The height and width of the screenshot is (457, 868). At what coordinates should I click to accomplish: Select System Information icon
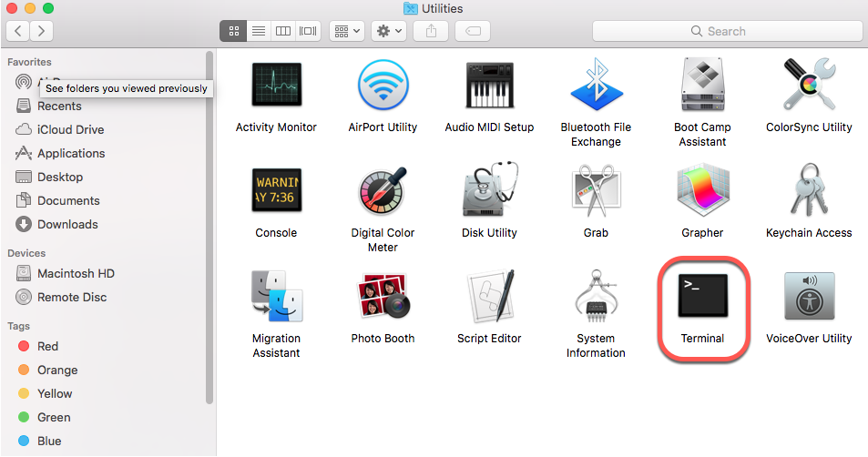(597, 296)
